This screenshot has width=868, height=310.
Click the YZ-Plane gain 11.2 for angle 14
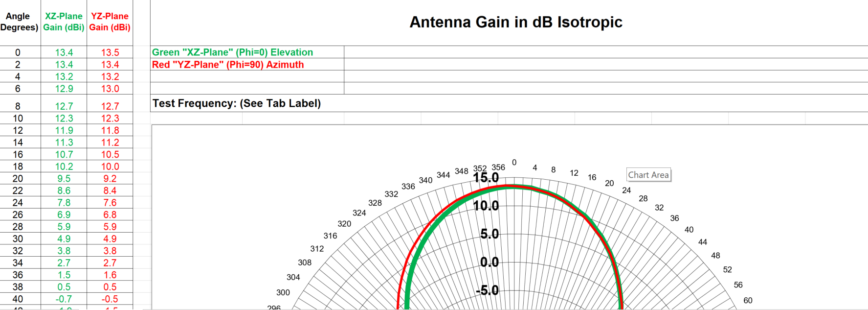[110, 143]
